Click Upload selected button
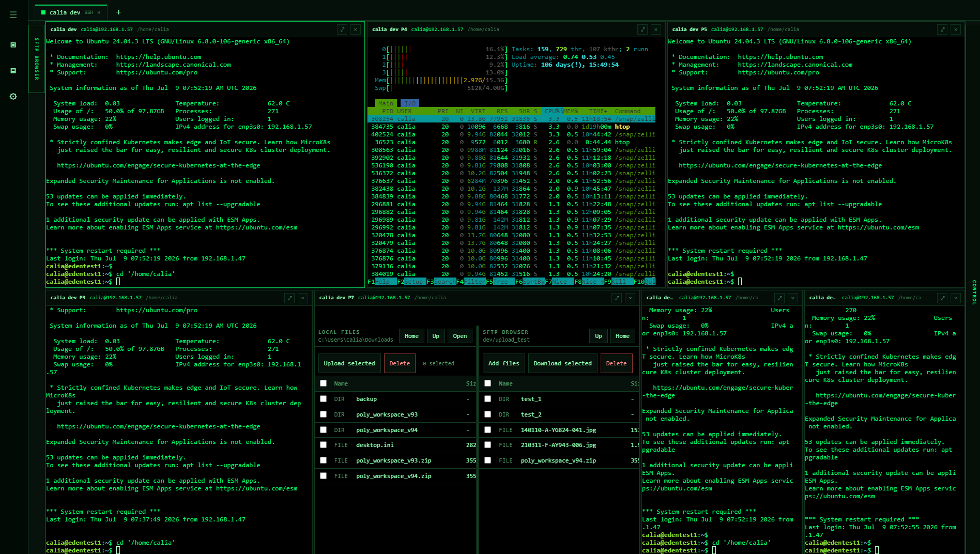 coord(349,363)
